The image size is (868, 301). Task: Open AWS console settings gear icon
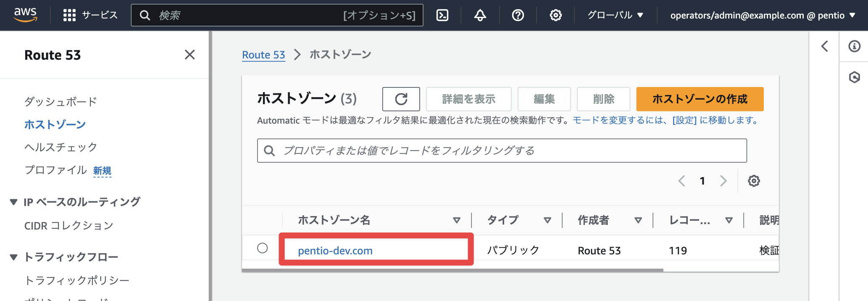click(556, 16)
